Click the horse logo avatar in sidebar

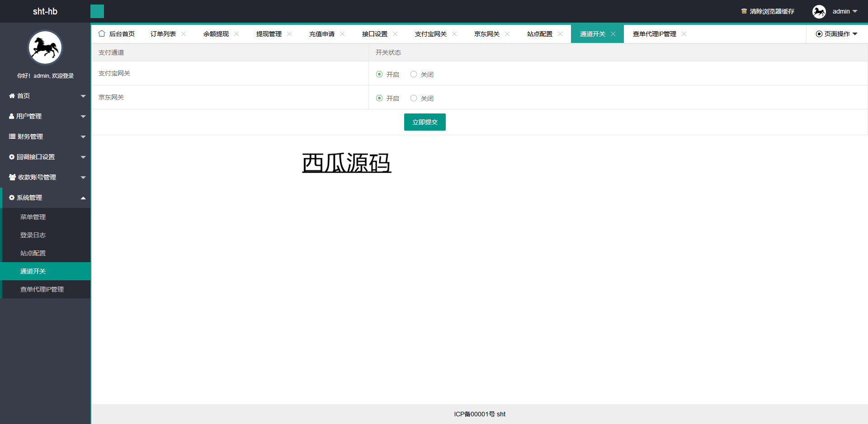[45, 47]
